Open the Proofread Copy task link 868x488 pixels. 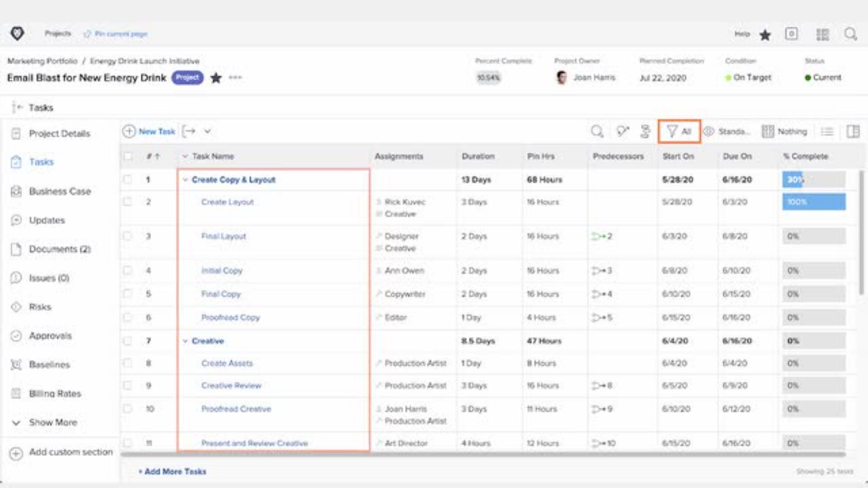click(231, 318)
